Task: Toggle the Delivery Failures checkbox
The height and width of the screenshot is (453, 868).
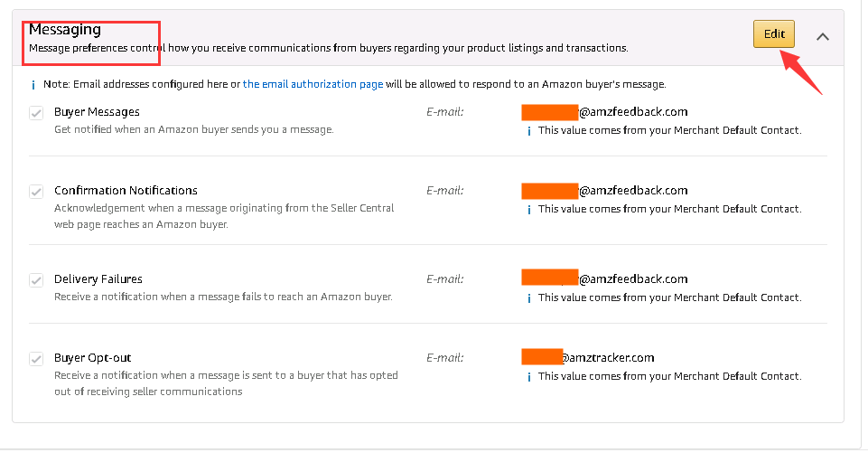Action: coord(36,280)
